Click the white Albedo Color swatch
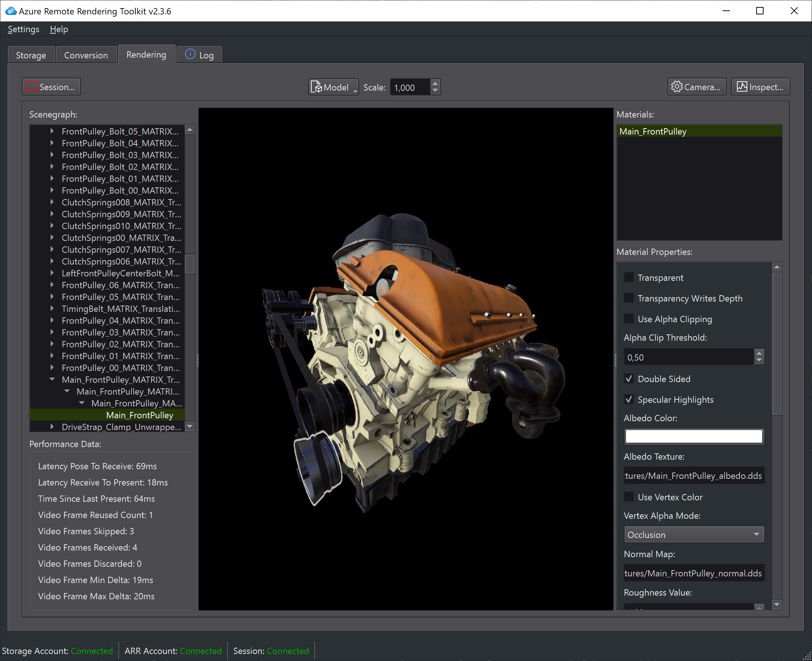 (x=694, y=436)
